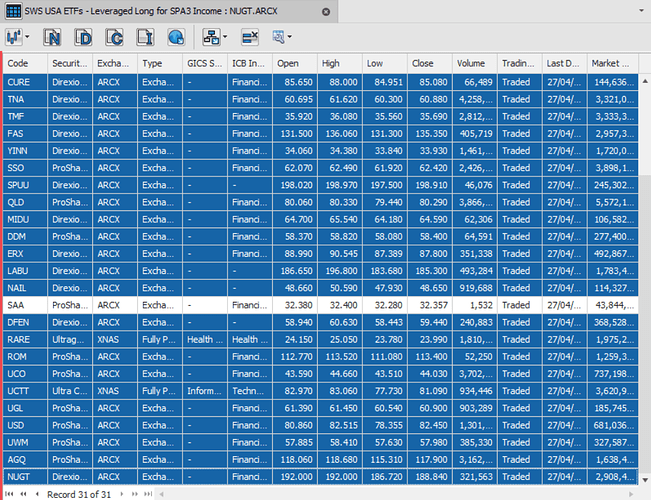Screen dimensions: 651x500
Task: Open the candlestick chart tool
Action: tap(14, 37)
